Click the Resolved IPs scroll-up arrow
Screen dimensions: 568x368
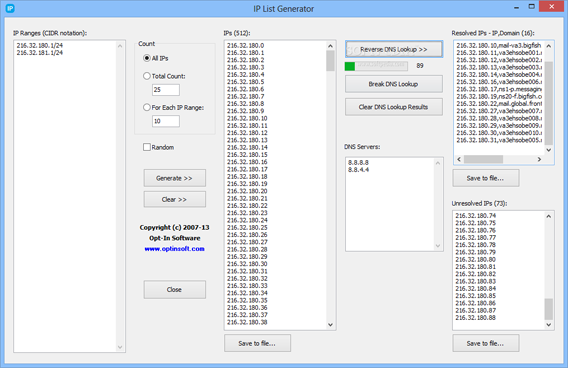coord(548,46)
